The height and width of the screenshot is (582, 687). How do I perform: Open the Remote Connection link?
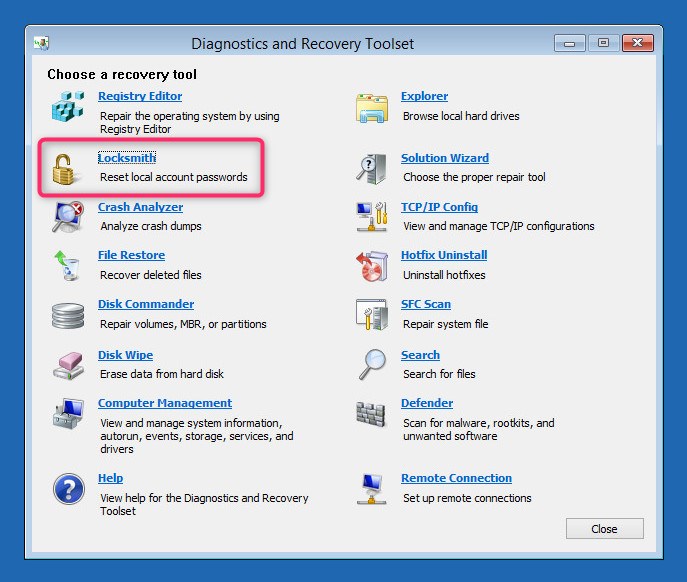coord(457,478)
